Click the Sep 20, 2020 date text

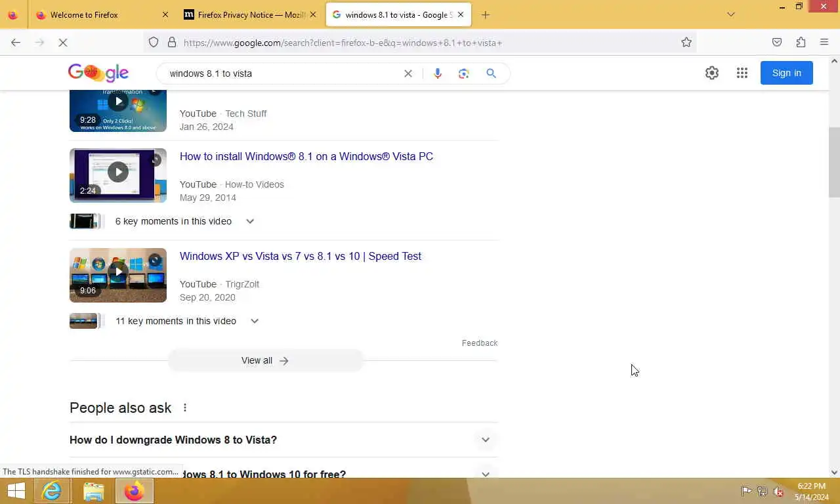(207, 297)
